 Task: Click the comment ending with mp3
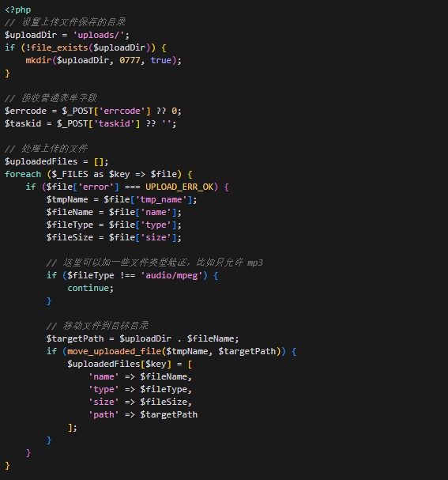154,263
